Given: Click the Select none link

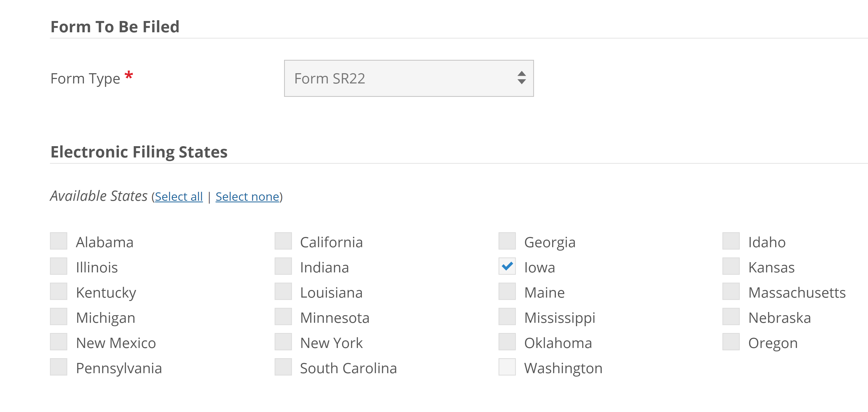Looking at the screenshot, I should tap(248, 197).
